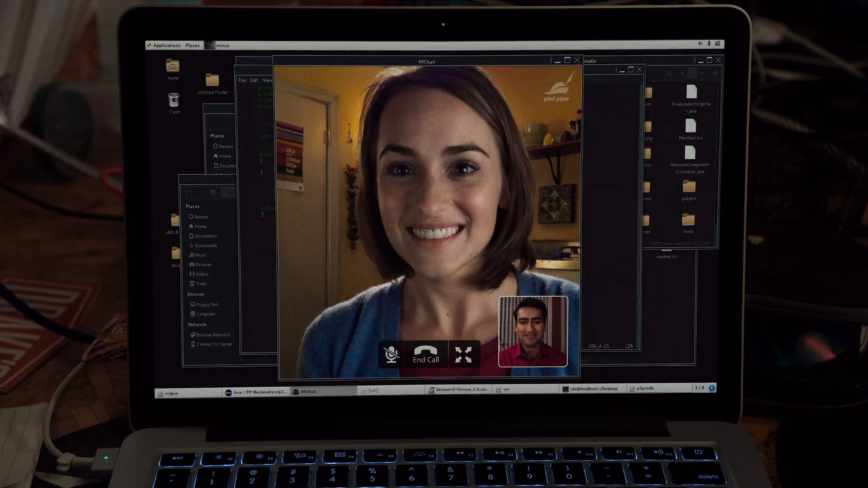This screenshot has width=868, height=488.
Task: Switch to [cdc] taskbar entry
Action: (x=391, y=391)
